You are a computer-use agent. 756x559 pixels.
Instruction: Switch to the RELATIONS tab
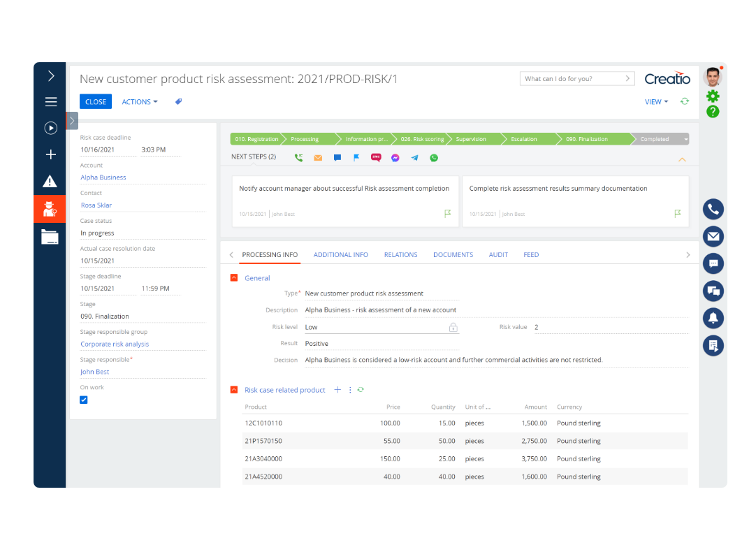point(400,254)
